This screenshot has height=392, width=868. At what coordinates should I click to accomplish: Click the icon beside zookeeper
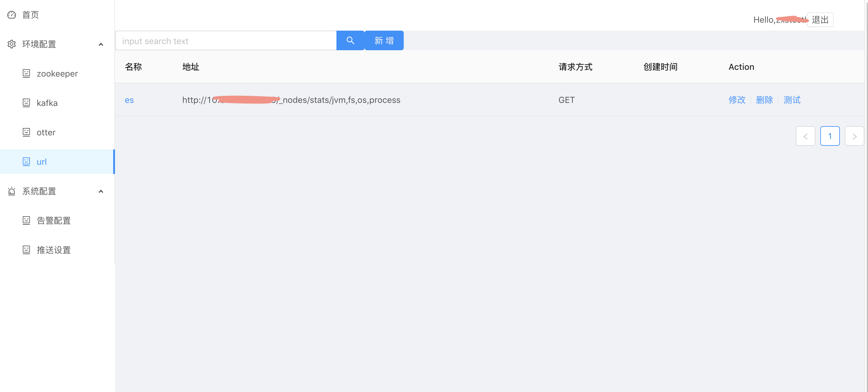[x=26, y=73]
